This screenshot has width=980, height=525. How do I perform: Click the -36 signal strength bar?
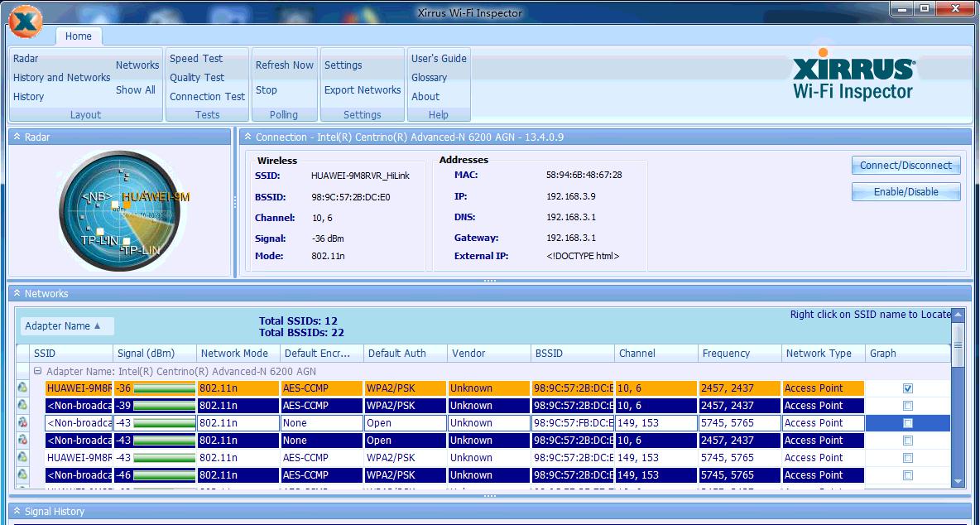click(x=165, y=388)
